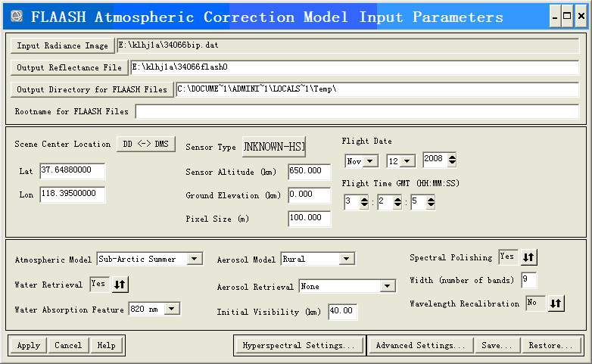This screenshot has height=364, width=592.
Task: Toggle Water Retrieval arrow button
Action: [120, 285]
